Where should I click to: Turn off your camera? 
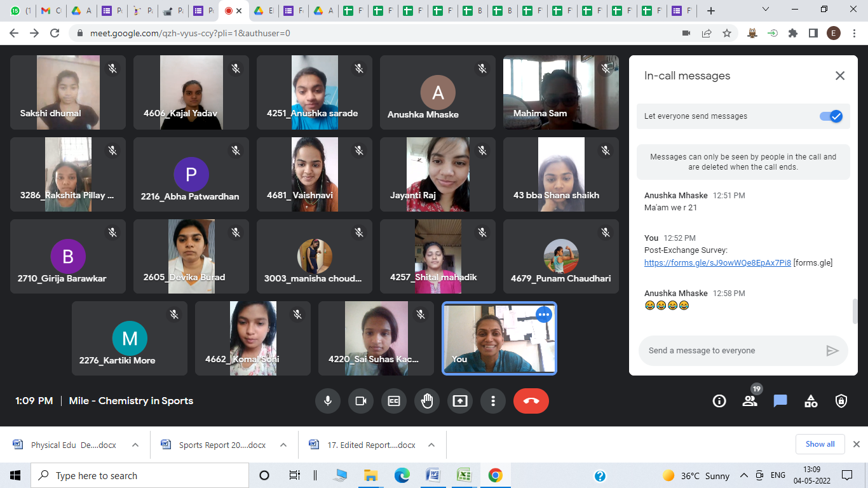pos(361,401)
